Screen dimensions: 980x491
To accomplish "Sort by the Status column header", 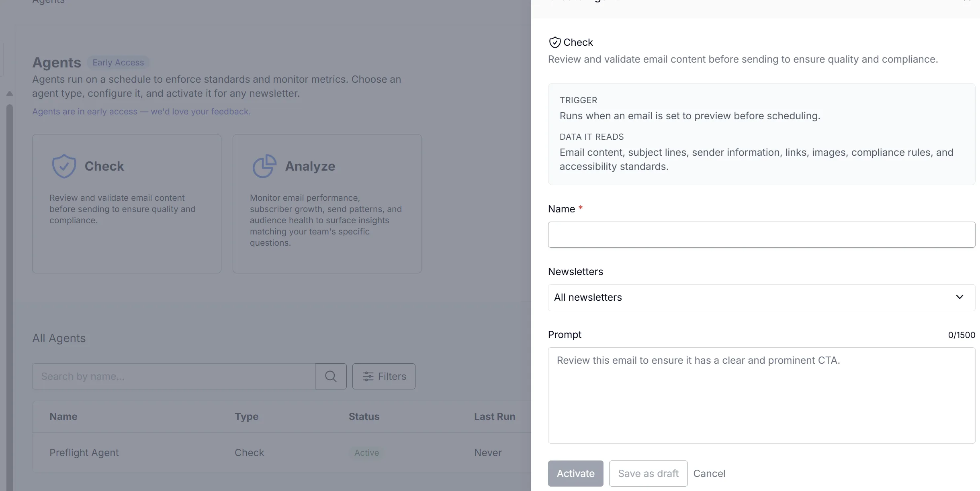I will 364,416.
